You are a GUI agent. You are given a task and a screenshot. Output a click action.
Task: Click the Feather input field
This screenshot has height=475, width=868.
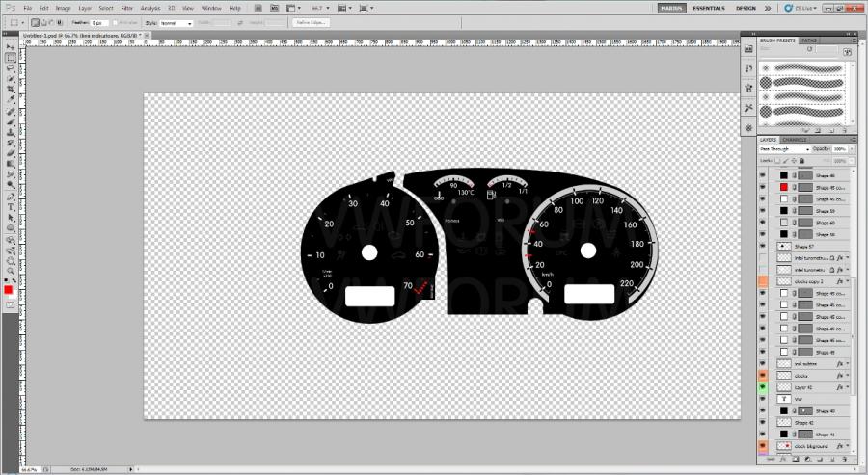tap(100, 22)
